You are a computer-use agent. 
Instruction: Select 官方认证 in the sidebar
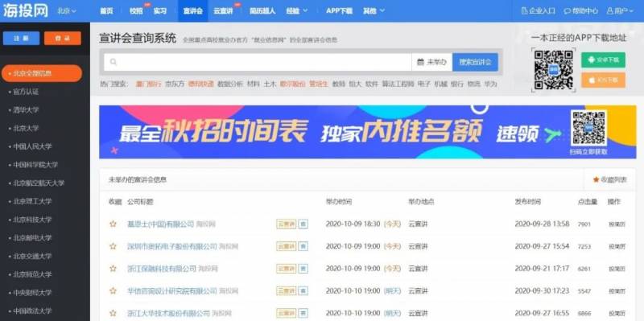[26, 92]
